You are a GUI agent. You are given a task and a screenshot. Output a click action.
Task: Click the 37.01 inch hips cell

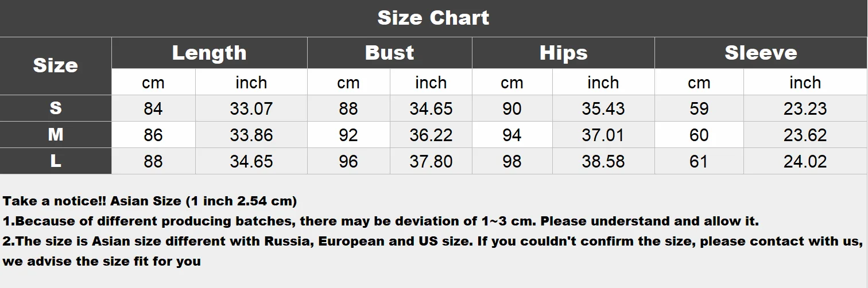pyautogui.click(x=603, y=135)
